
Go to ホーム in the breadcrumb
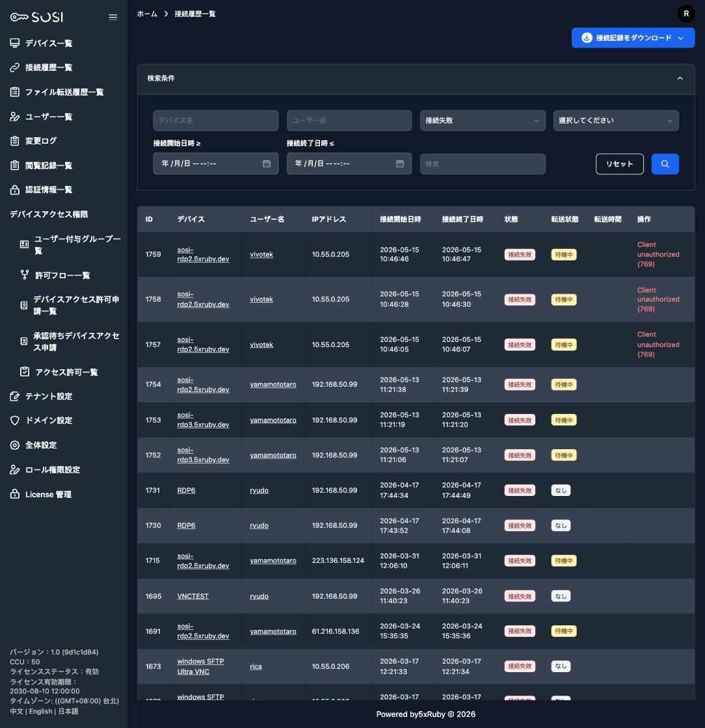147,14
